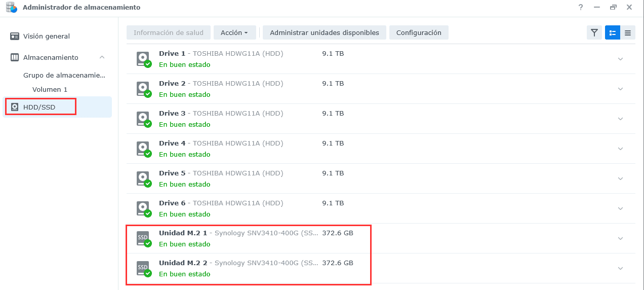The width and height of the screenshot is (644, 290).
Task: Click the Drive 4 HDD icon
Action: click(x=143, y=149)
